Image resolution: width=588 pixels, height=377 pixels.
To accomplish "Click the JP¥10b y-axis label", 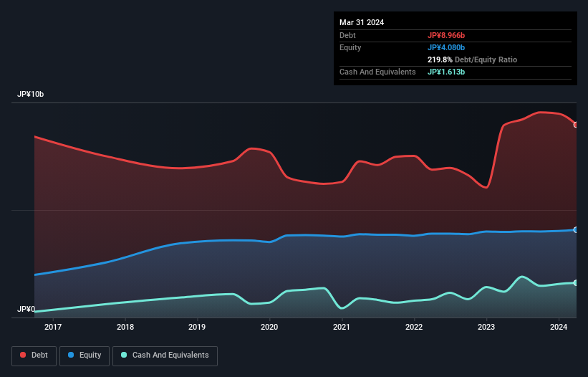I will click(30, 94).
